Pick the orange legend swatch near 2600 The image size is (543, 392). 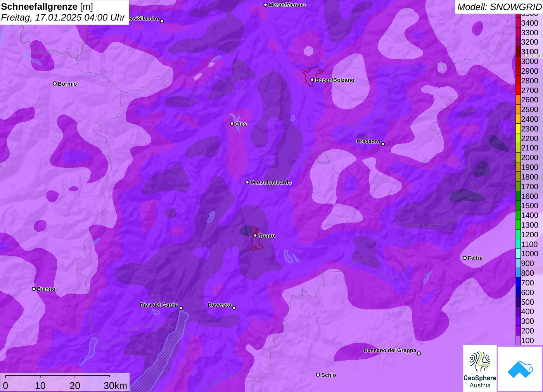point(518,100)
